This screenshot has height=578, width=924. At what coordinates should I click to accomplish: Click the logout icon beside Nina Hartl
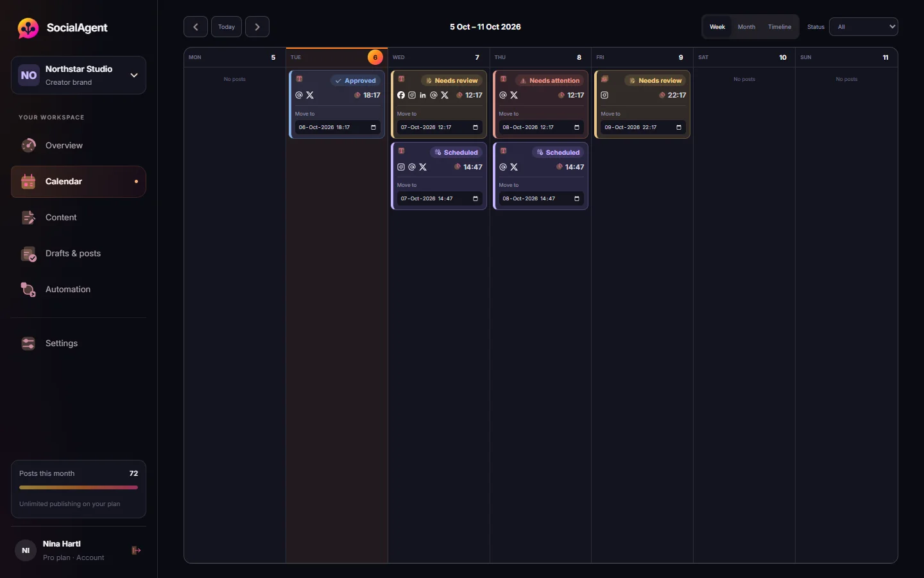[136, 550]
